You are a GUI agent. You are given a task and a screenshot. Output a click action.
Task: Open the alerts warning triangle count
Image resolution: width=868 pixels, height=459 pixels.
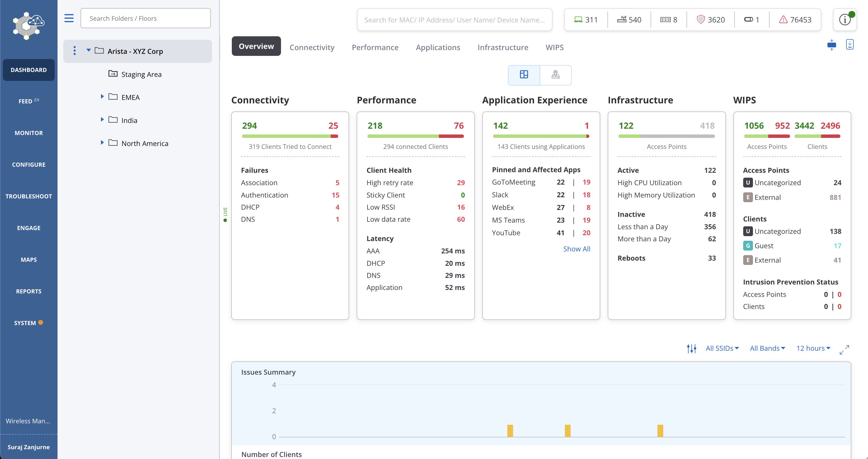coord(783,20)
